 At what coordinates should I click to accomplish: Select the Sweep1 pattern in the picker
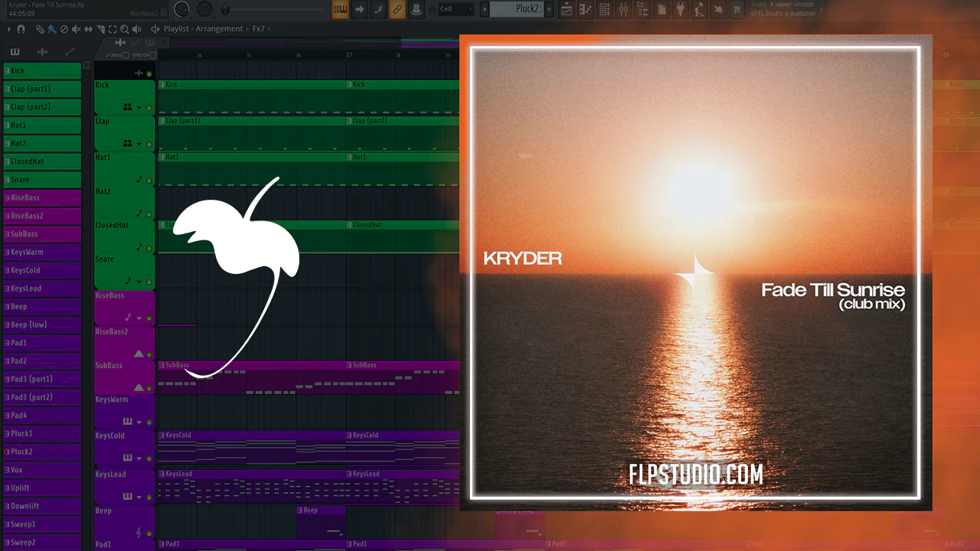click(x=42, y=524)
